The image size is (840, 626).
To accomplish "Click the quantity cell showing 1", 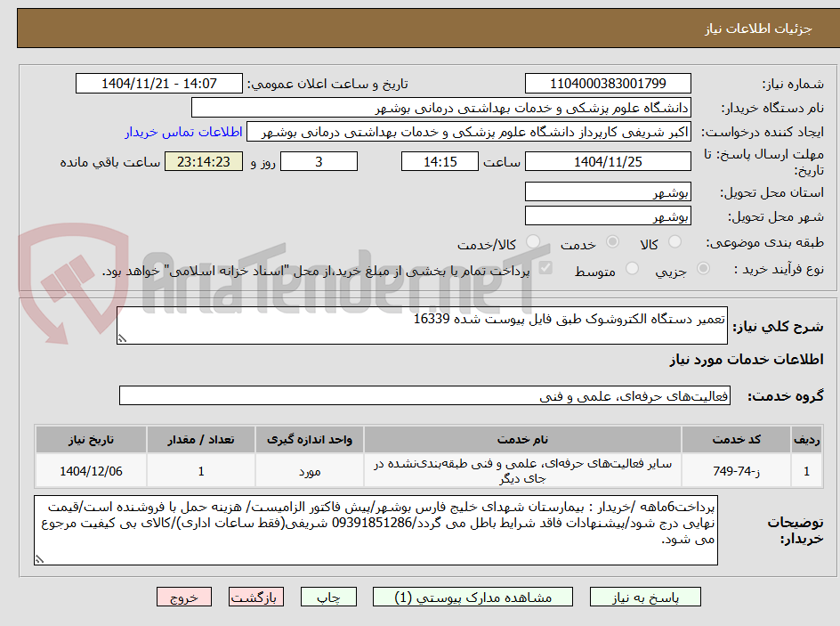I will tap(201, 471).
